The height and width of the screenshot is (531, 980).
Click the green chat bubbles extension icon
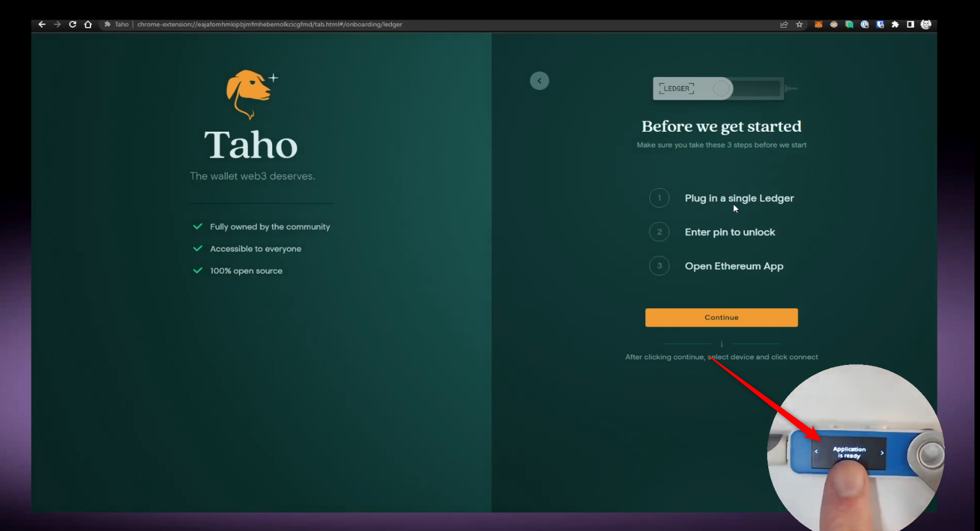849,25
